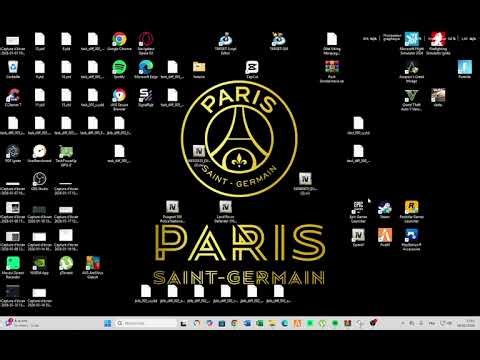The image size is (480, 360).
Task: Open the CCleaner 7 shortcut
Action: [13, 97]
